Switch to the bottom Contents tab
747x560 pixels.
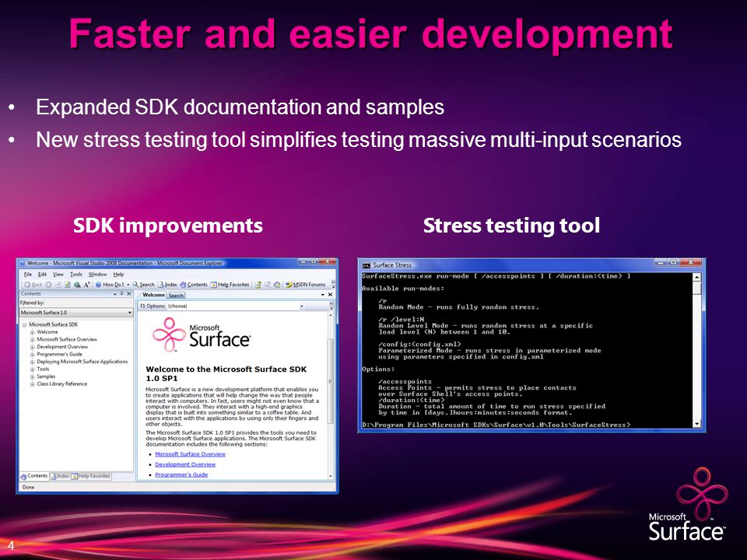tap(33, 476)
